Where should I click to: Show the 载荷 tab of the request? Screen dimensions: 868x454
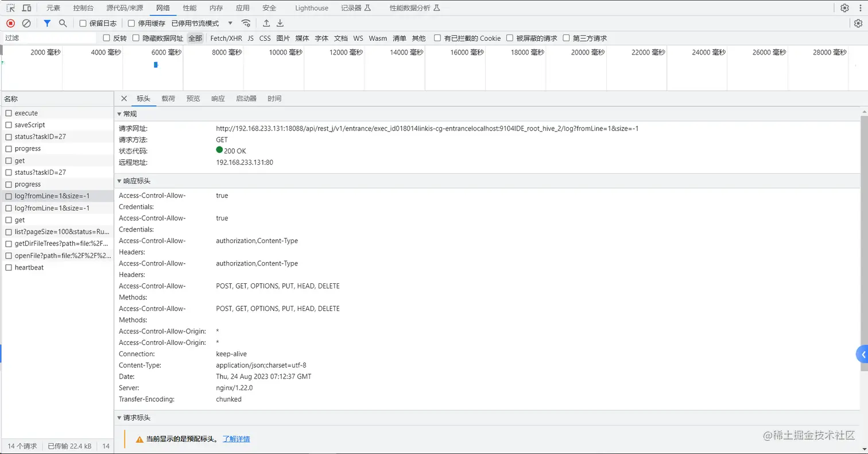click(x=168, y=99)
